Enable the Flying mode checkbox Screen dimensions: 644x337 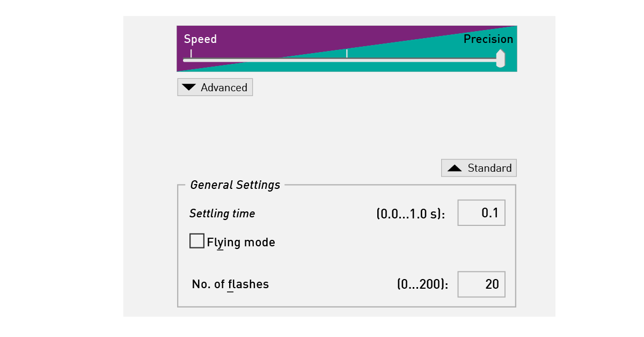[197, 241]
